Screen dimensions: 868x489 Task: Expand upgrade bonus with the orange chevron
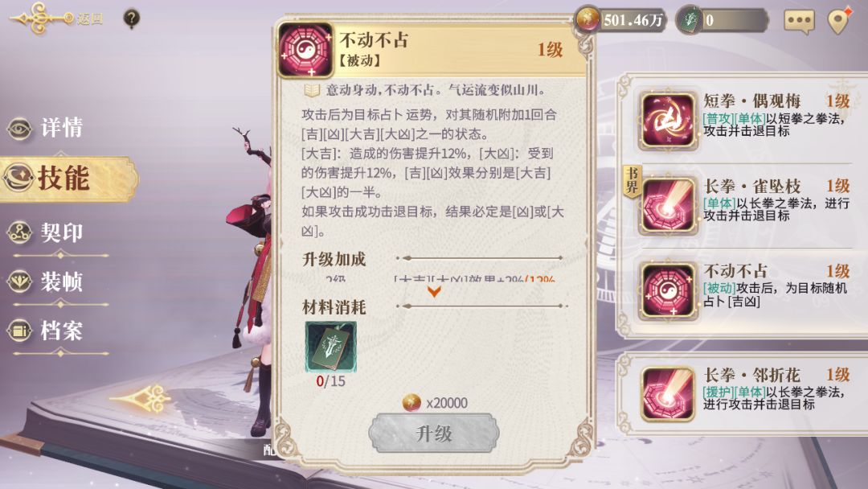[x=434, y=290]
